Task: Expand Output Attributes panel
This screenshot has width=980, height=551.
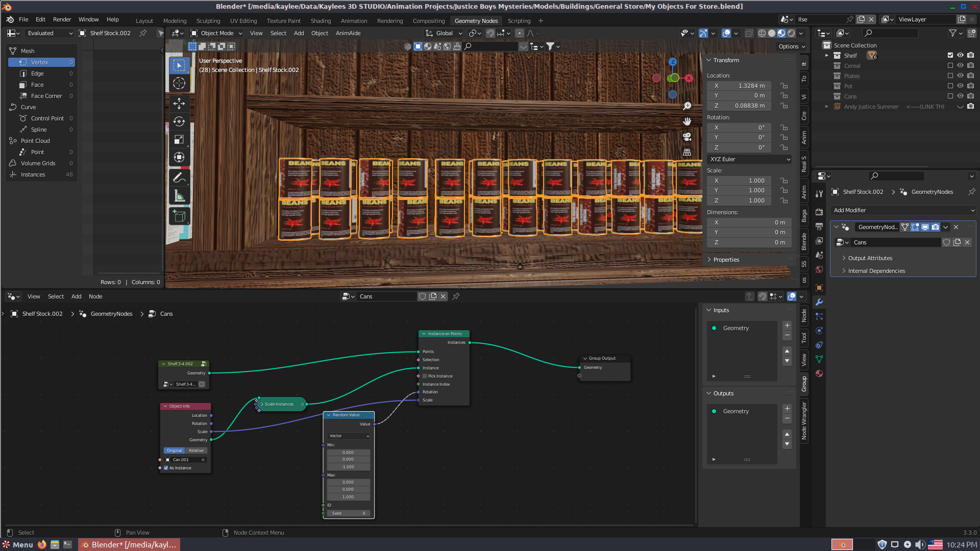Action: tap(870, 258)
